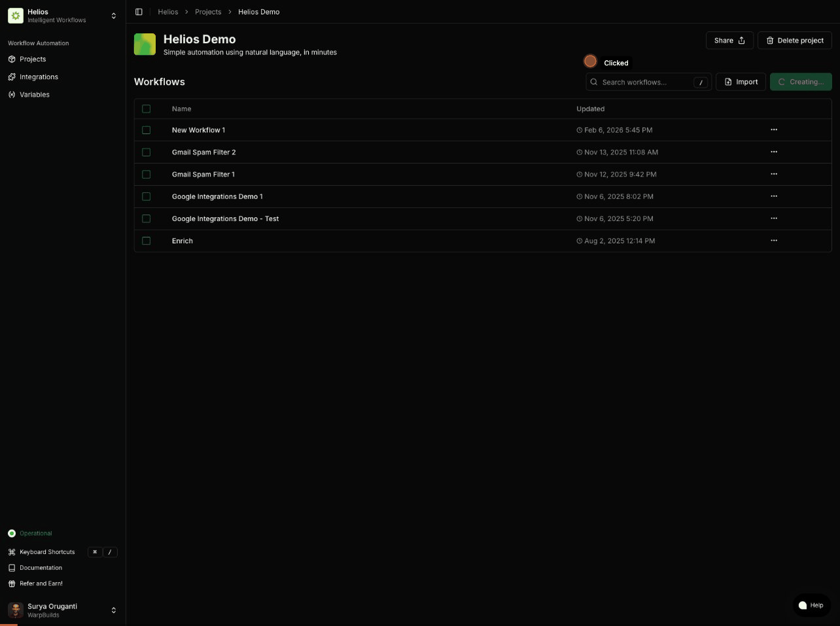Toggle the sidebar panel icon next to breadcrumbs
840x626 pixels.
139,11
